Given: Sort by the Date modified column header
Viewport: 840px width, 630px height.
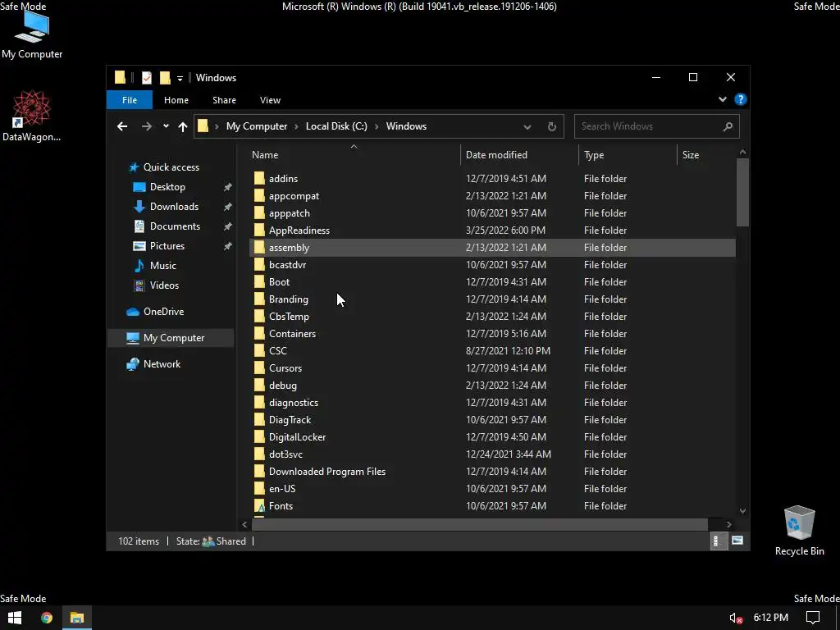Looking at the screenshot, I should pyautogui.click(x=519, y=155).
